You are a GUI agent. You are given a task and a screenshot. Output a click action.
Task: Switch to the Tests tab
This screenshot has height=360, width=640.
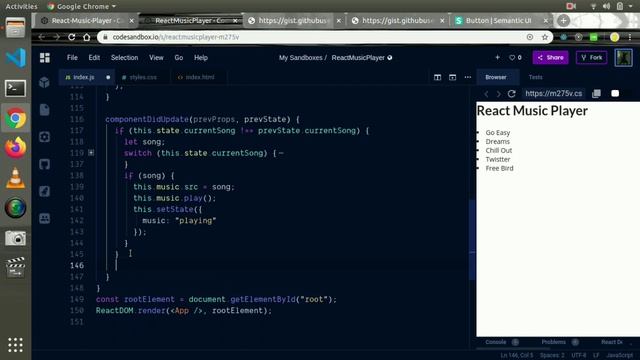[x=536, y=77]
